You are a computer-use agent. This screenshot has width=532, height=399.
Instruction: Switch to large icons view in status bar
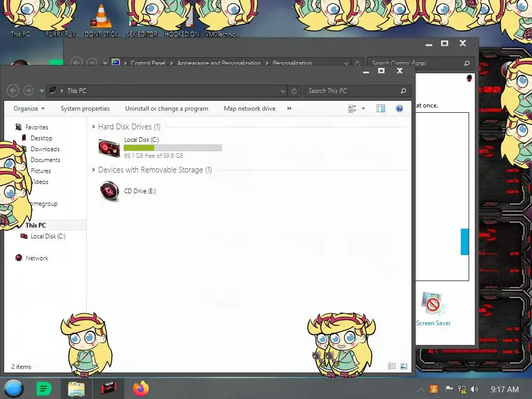tap(403, 366)
